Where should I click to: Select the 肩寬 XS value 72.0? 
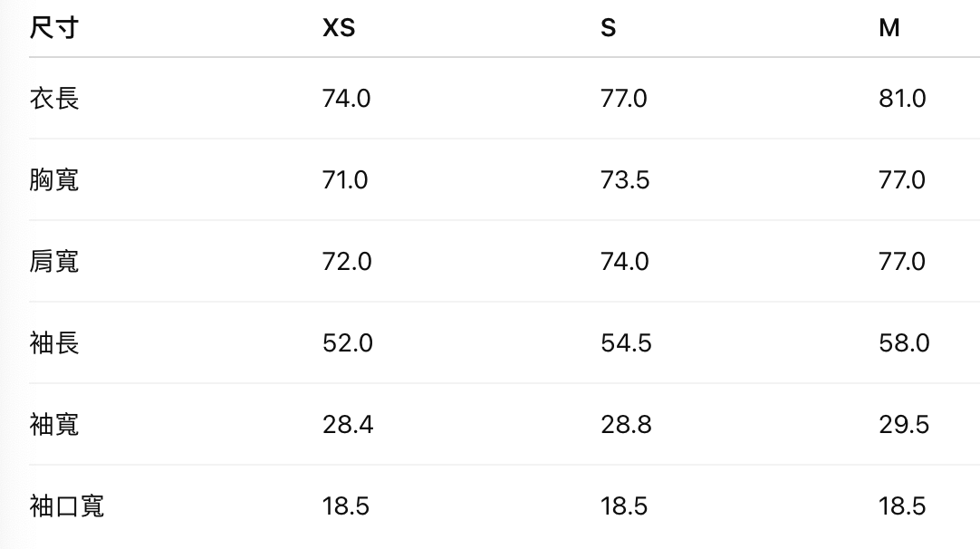(x=347, y=261)
